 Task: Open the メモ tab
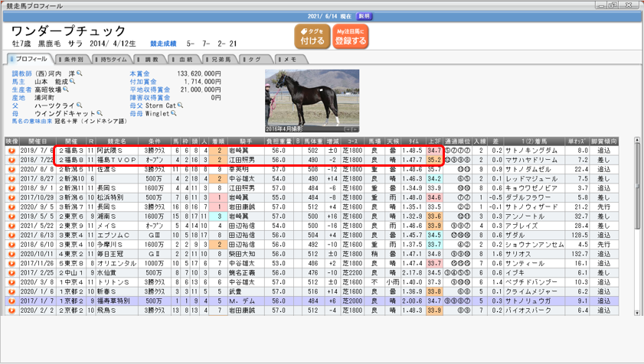(288, 59)
